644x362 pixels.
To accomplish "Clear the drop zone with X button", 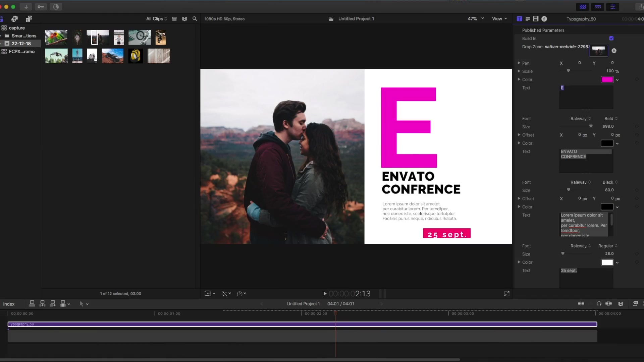I will click(x=614, y=51).
